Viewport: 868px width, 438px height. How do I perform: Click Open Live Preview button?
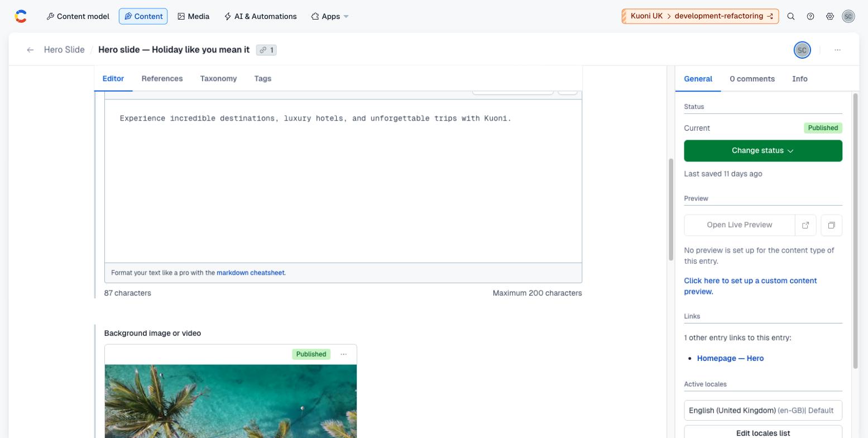pos(740,225)
